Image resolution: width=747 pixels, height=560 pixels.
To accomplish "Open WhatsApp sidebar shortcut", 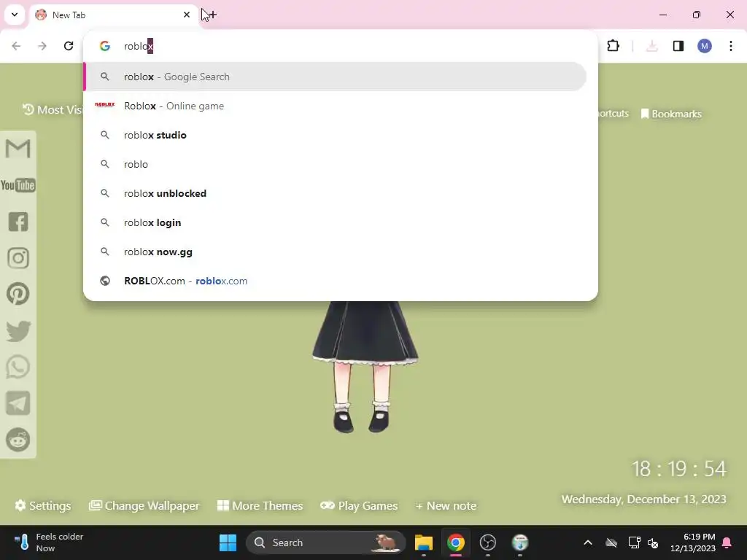I will [18, 367].
